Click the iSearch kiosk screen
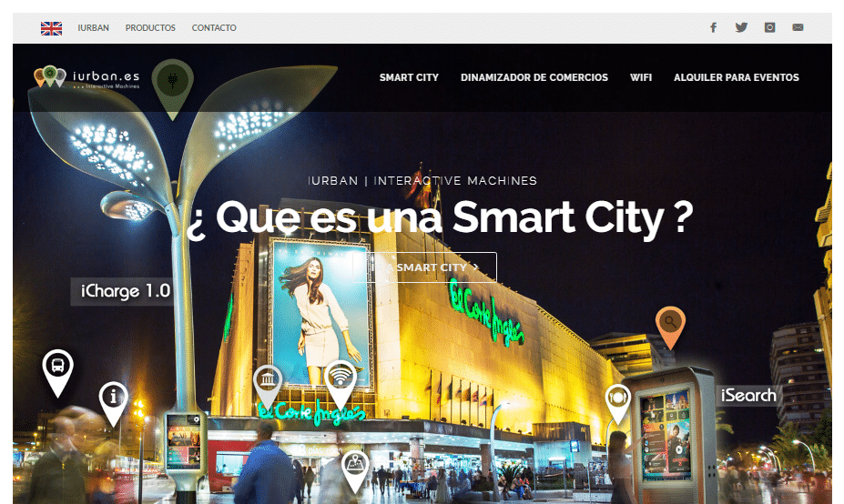The image size is (844, 504). [x=666, y=434]
